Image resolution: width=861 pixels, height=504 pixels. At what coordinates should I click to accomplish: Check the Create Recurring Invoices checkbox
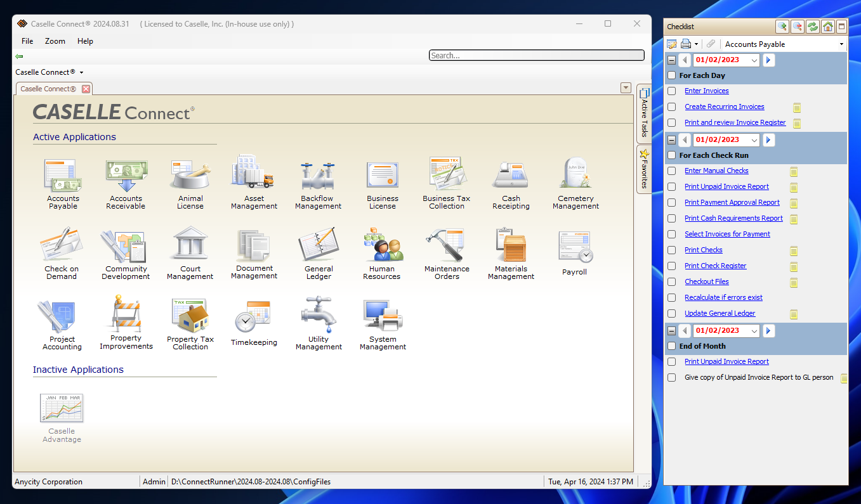[x=671, y=107]
